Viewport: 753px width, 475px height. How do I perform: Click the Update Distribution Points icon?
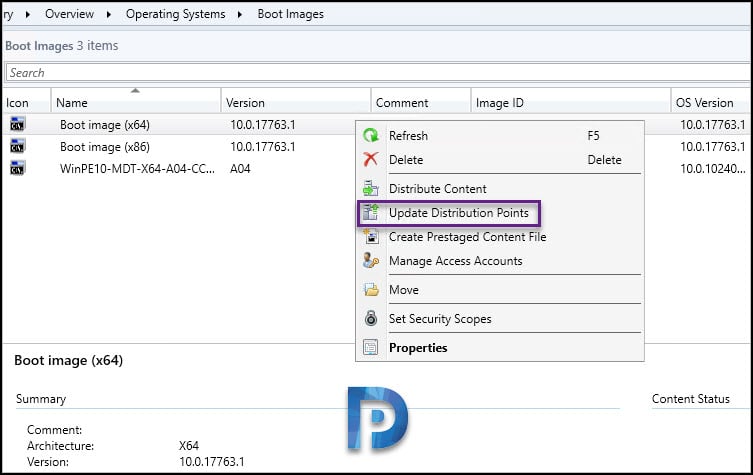pyautogui.click(x=371, y=212)
